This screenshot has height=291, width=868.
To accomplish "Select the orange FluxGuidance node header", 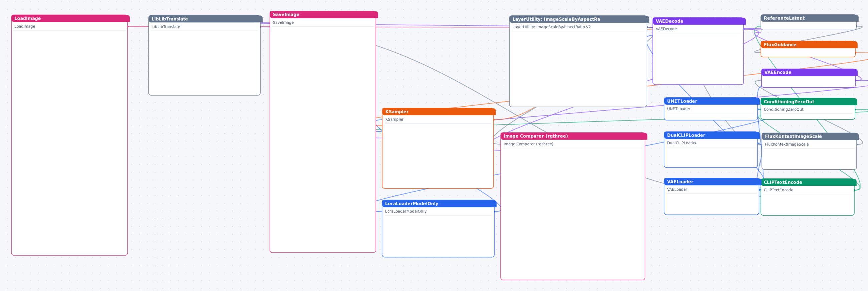I will [x=809, y=45].
